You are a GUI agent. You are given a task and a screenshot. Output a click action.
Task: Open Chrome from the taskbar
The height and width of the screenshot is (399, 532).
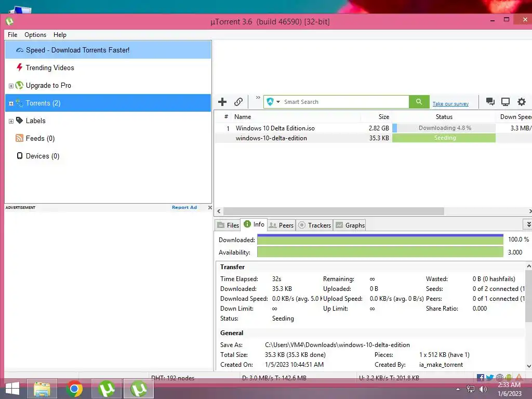(x=74, y=389)
